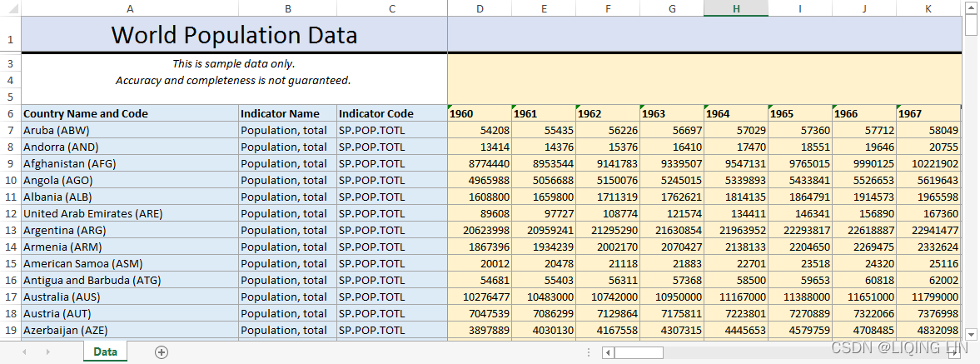
Task: Select column A header
Action: click(130, 8)
